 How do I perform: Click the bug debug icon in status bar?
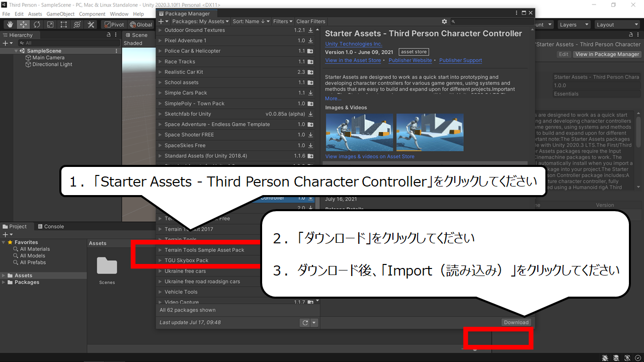pyautogui.click(x=605, y=357)
